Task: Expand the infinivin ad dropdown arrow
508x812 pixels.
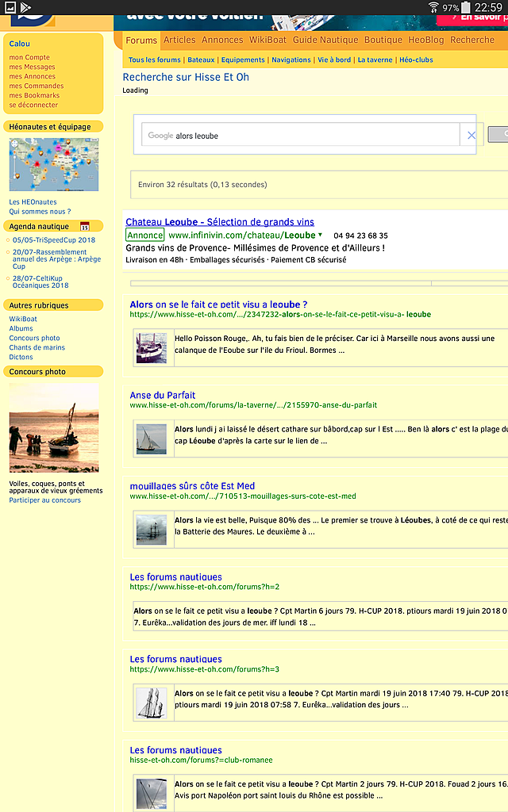Action: tap(321, 235)
